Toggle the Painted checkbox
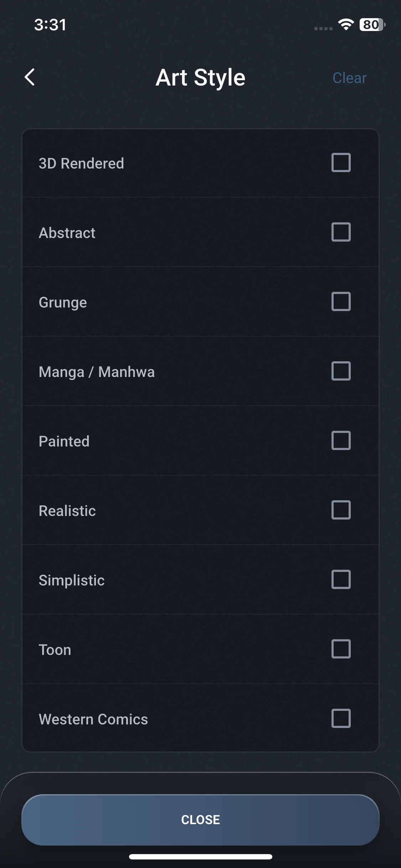This screenshot has height=868, width=401. 341,440
